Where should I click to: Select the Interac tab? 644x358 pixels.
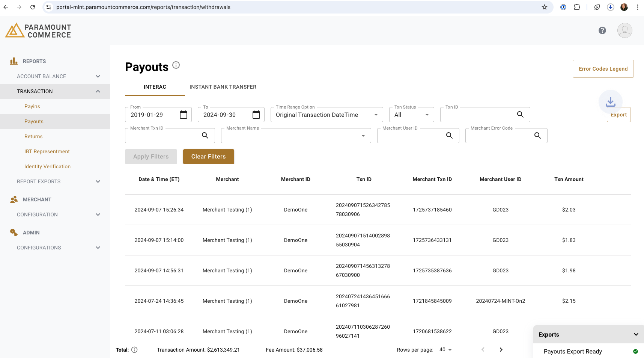[155, 87]
